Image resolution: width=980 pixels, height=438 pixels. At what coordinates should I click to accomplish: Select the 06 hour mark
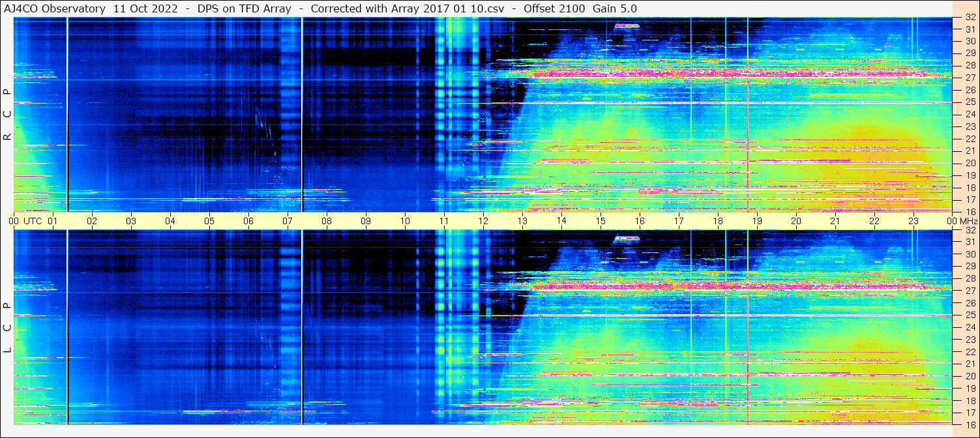[248, 222]
